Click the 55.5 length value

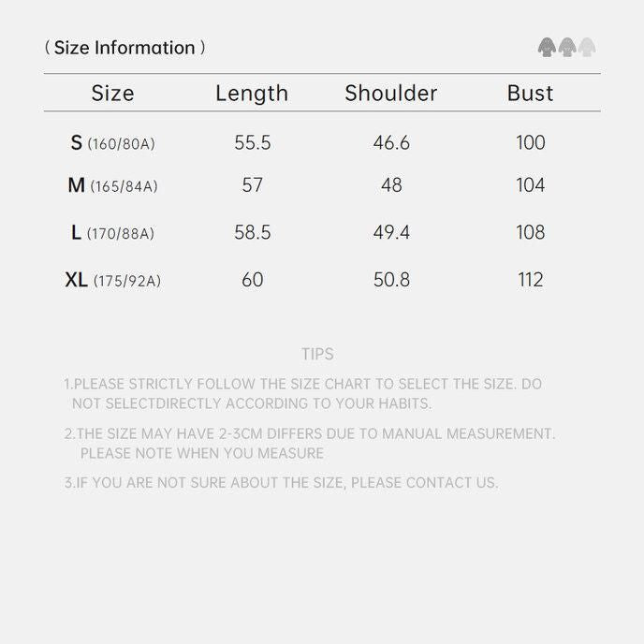(x=252, y=143)
